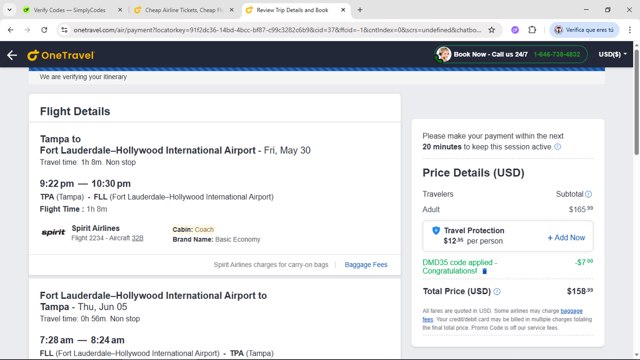Close the Verify Codes SimplyCodes tab
The height and width of the screenshot is (360, 640).
[x=120, y=10]
